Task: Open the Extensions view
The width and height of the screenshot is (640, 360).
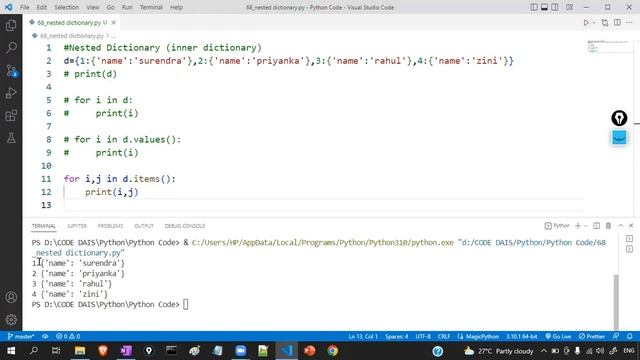Action: click(x=11, y=116)
